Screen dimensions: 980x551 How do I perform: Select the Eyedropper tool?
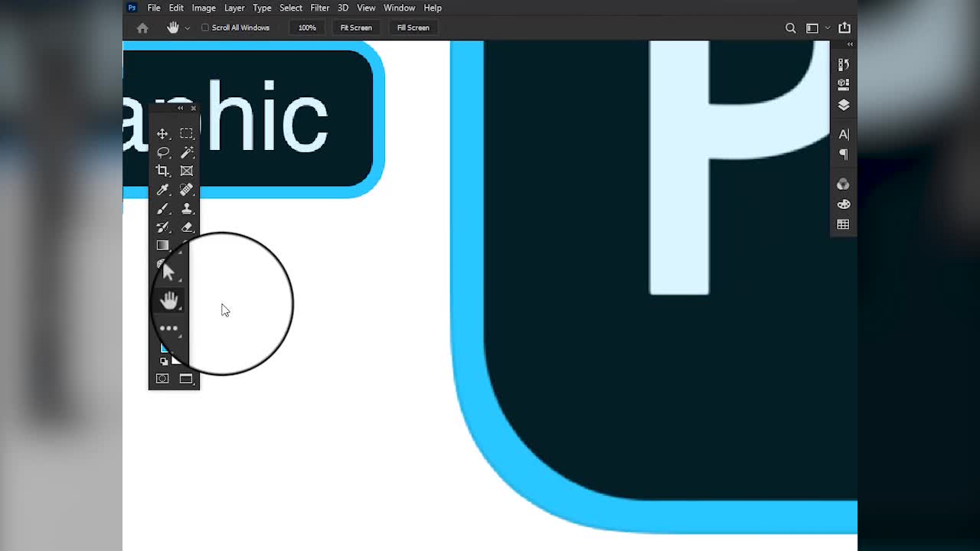coord(162,190)
